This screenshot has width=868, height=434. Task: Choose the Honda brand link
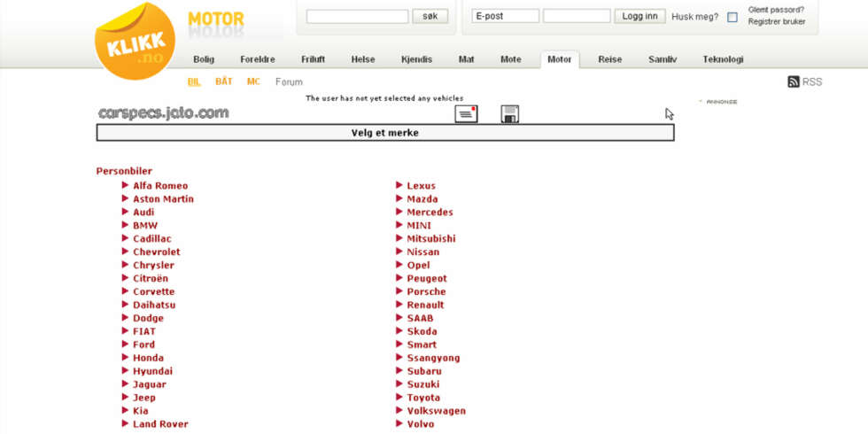tap(149, 358)
